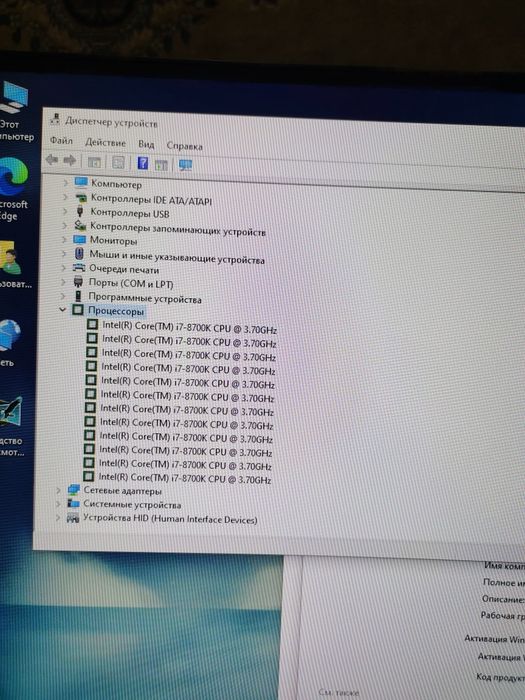This screenshot has width=525, height=700.
Task: Click the Мониторы category icon
Action: [x=79, y=239]
